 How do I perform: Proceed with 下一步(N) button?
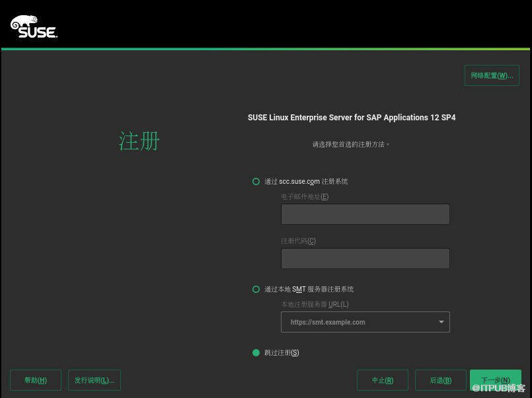[x=495, y=380]
